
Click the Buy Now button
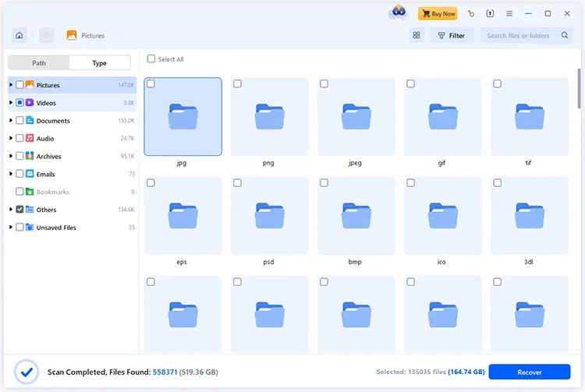438,14
